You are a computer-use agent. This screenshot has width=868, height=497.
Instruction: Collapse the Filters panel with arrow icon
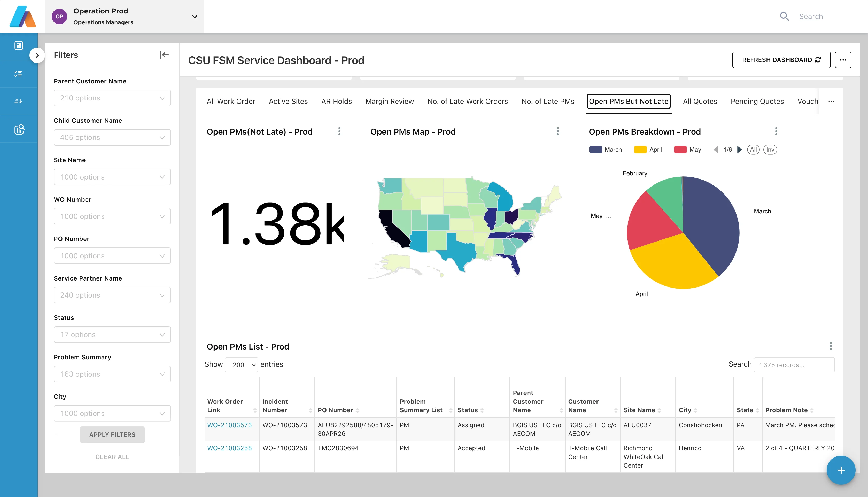tap(164, 55)
